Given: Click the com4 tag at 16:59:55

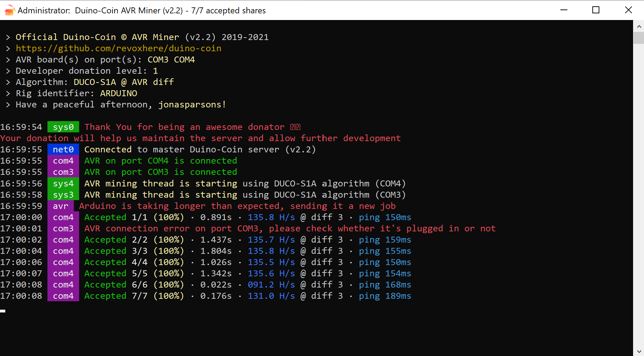Looking at the screenshot, I should [63, 161].
